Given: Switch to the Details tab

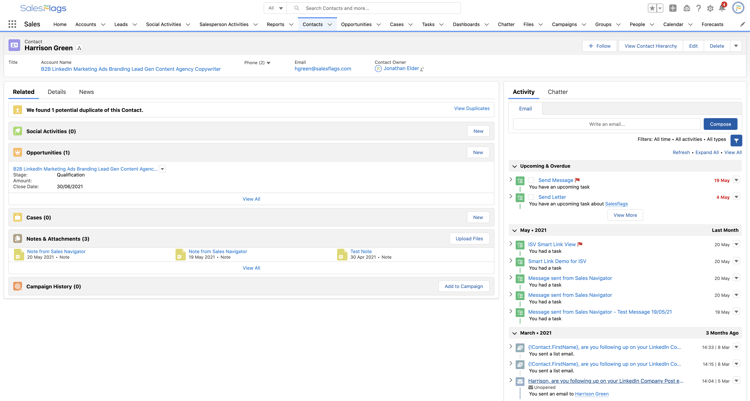Looking at the screenshot, I should 56,92.
